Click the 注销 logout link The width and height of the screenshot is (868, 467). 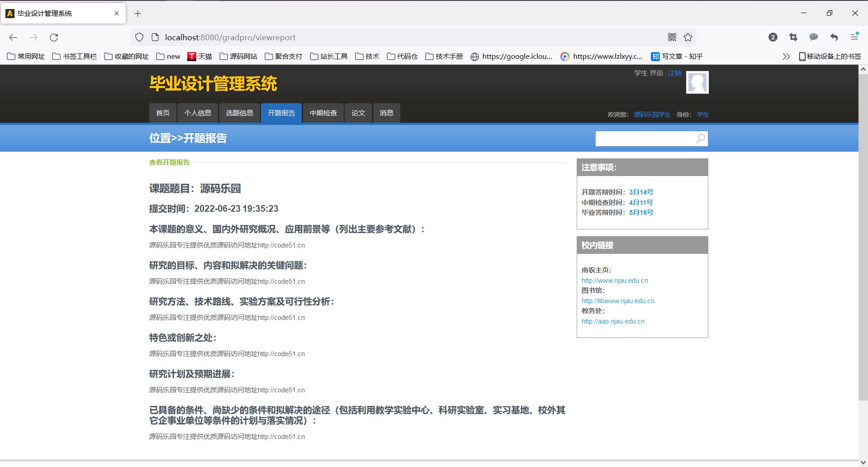tap(674, 73)
